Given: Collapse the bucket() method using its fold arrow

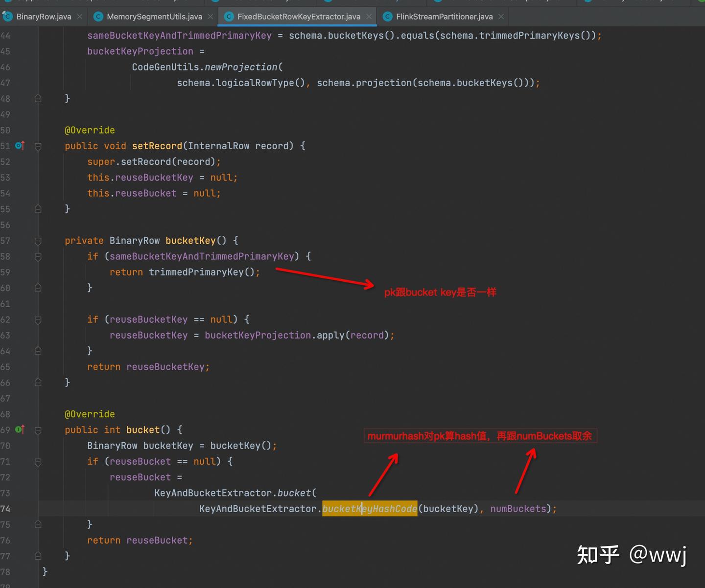Looking at the screenshot, I should [38, 430].
